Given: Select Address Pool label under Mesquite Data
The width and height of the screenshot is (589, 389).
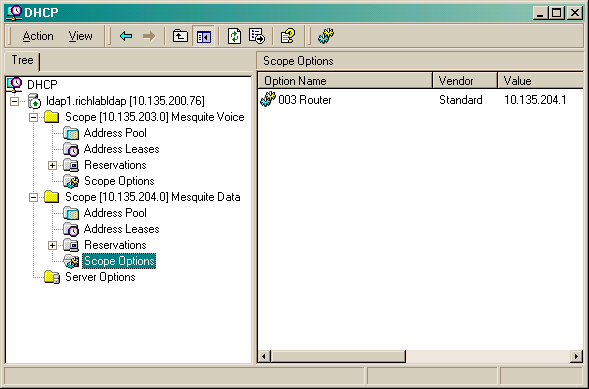Looking at the screenshot, I should [x=115, y=213].
